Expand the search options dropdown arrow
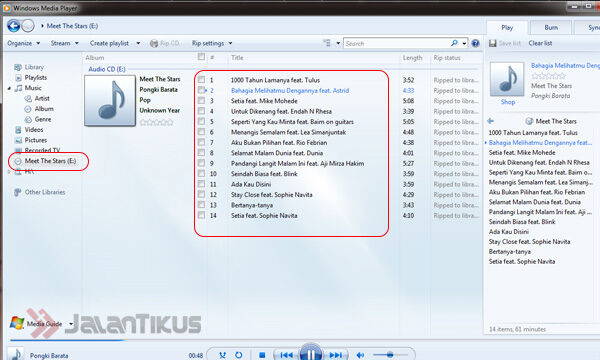The image size is (600, 360). click(464, 43)
